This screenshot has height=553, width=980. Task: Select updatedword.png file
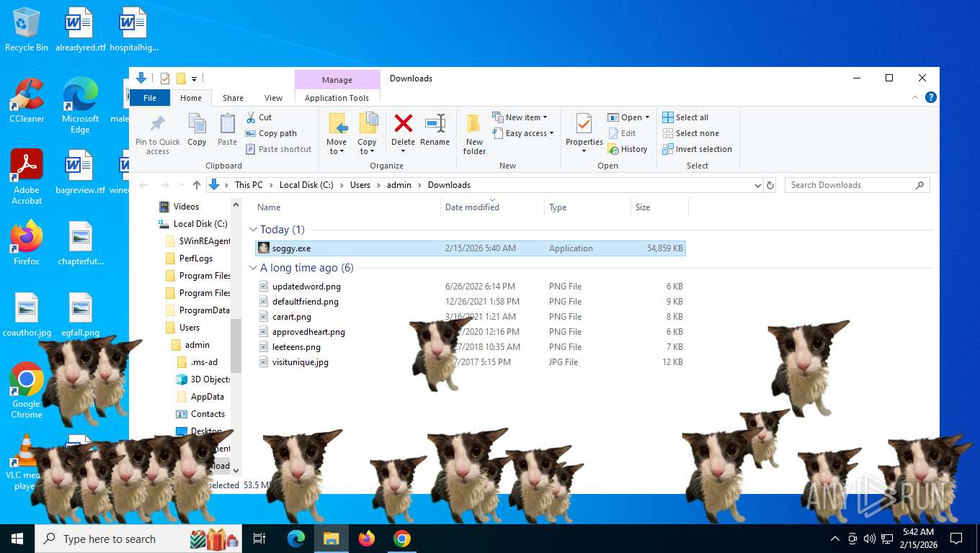(x=471, y=287)
